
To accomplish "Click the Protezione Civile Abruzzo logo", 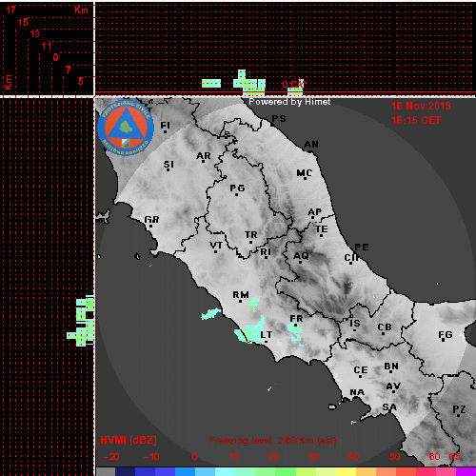I will (x=126, y=128).
